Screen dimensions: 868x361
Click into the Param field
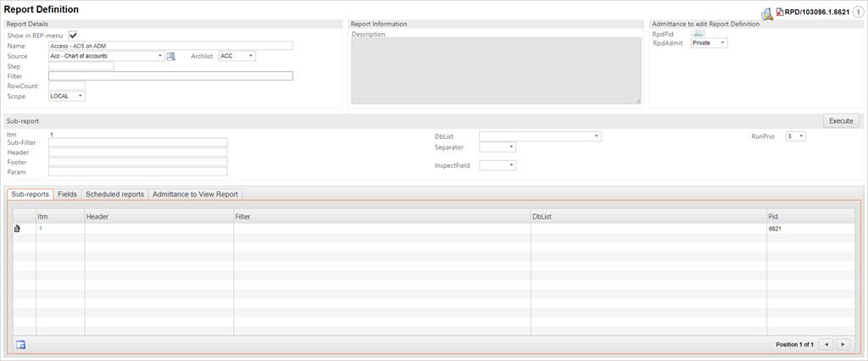138,172
